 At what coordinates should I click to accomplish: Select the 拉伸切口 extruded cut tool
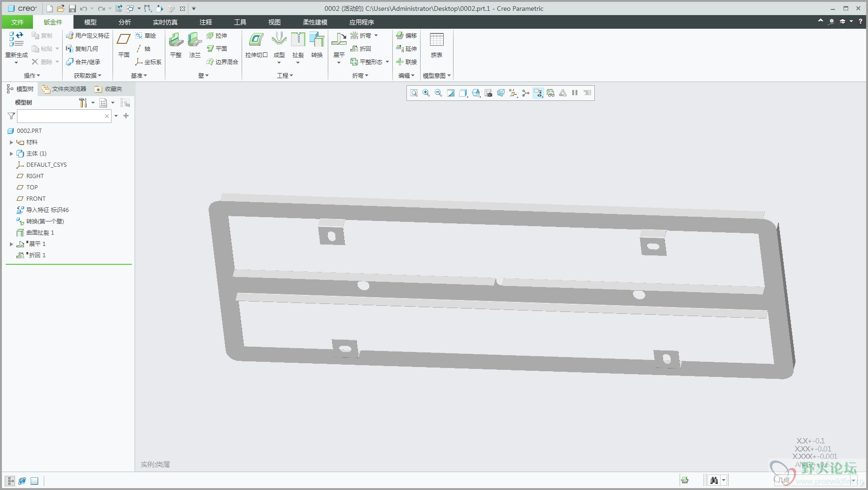pyautogui.click(x=256, y=46)
